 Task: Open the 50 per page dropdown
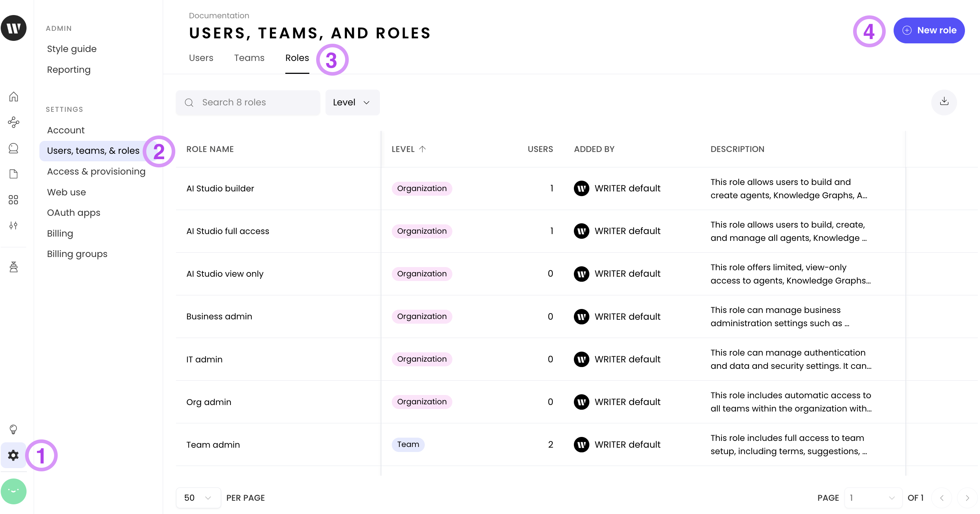tap(198, 498)
